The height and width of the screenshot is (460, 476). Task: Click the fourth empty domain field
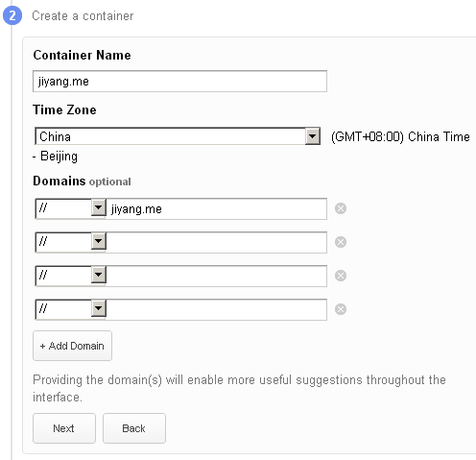pyautogui.click(x=216, y=309)
